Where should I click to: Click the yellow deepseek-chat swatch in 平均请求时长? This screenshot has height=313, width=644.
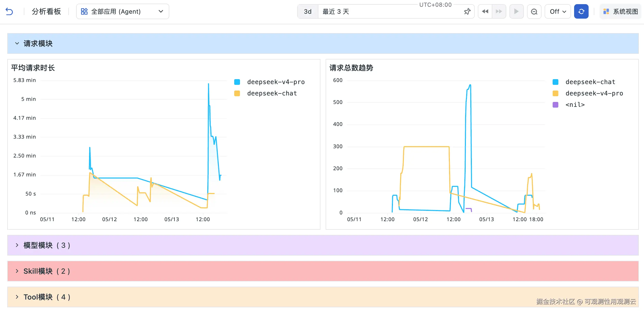[237, 93]
